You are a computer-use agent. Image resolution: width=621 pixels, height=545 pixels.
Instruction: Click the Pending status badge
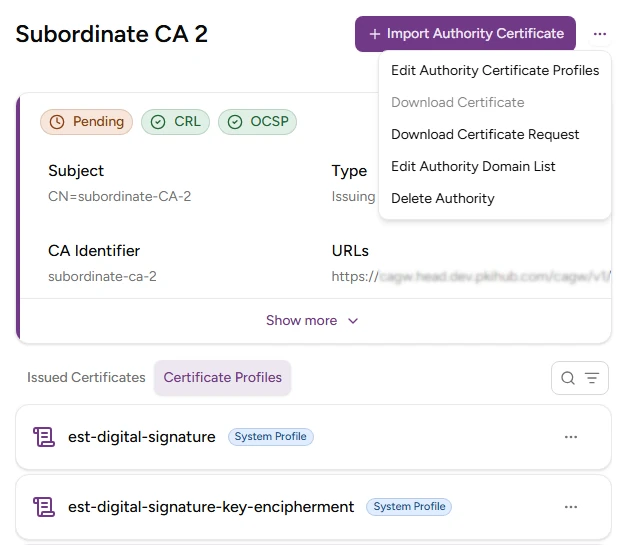[86, 122]
